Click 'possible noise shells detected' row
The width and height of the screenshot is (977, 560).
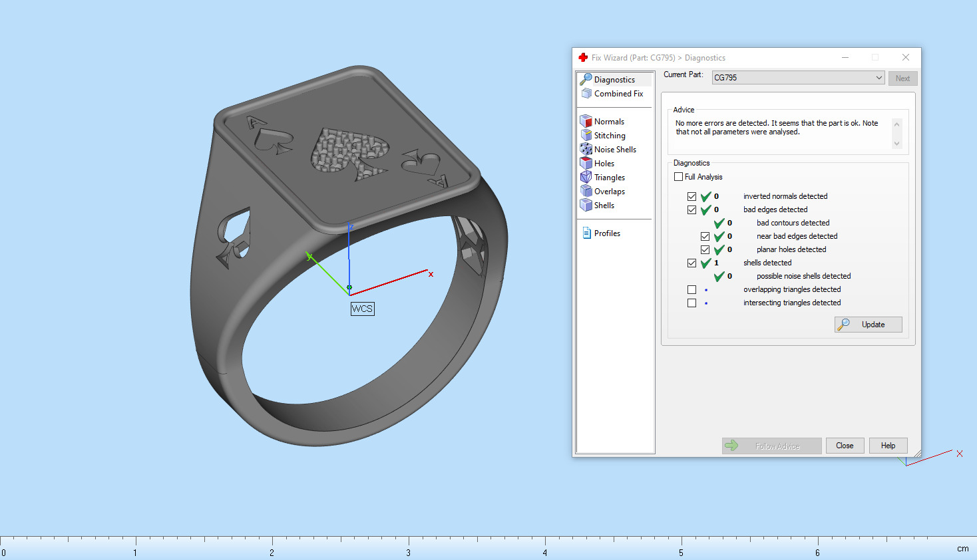point(804,276)
